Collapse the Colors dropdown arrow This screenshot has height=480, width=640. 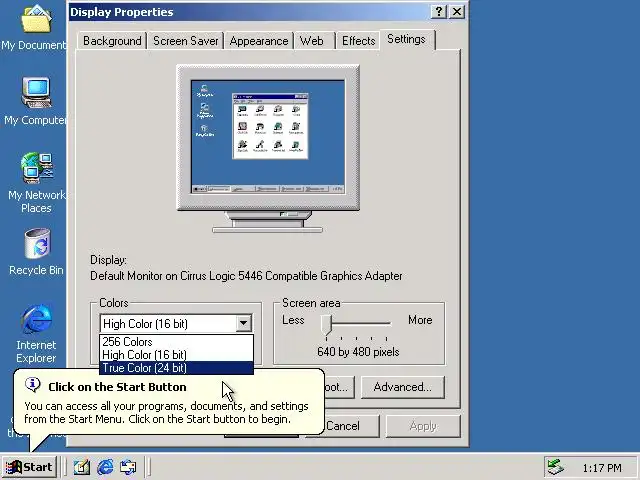pyautogui.click(x=243, y=323)
